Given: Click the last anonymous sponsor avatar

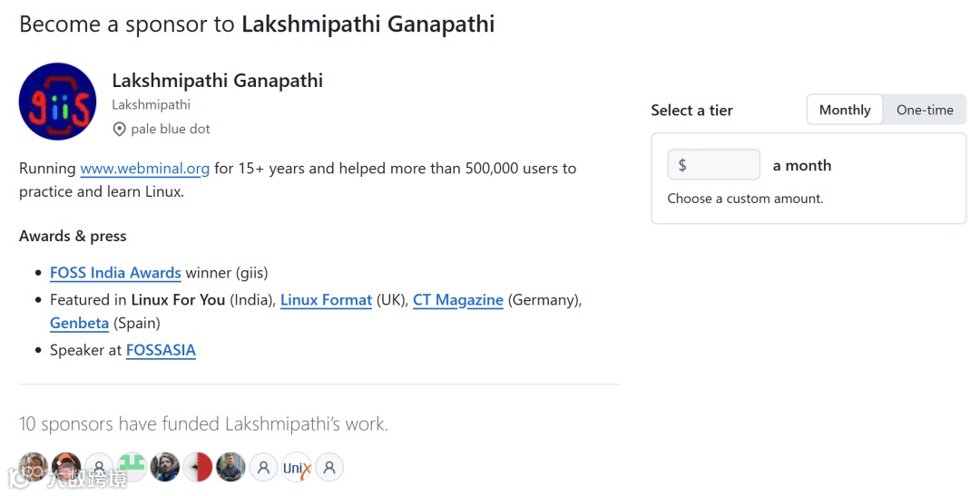Looking at the screenshot, I should [329, 468].
